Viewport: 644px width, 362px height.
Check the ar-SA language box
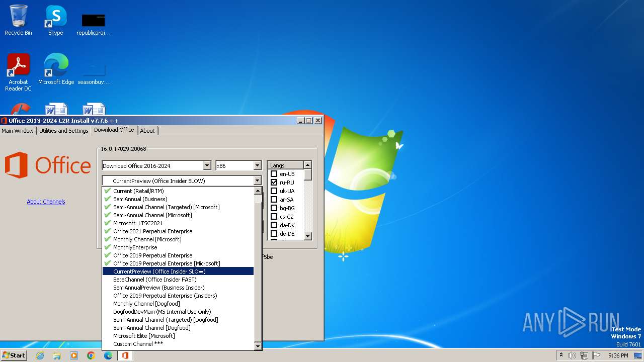pos(274,200)
